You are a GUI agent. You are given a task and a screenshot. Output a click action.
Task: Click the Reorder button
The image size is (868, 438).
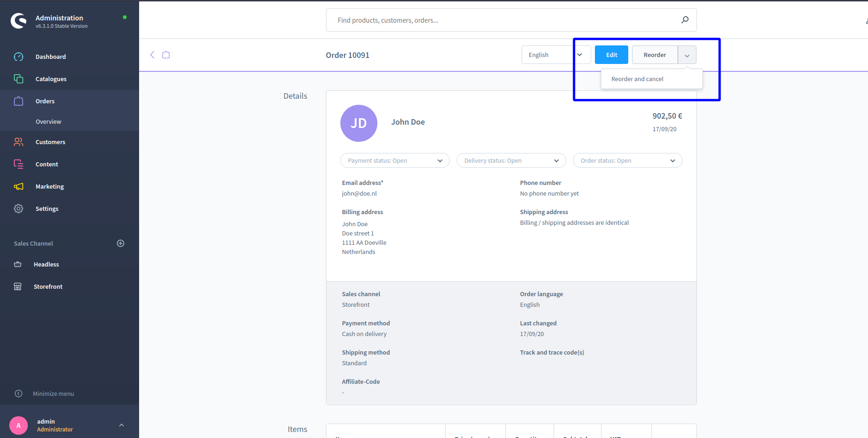point(655,55)
